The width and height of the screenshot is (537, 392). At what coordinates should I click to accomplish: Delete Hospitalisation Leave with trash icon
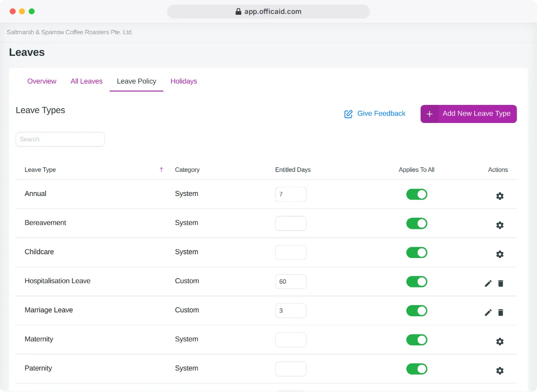click(500, 283)
